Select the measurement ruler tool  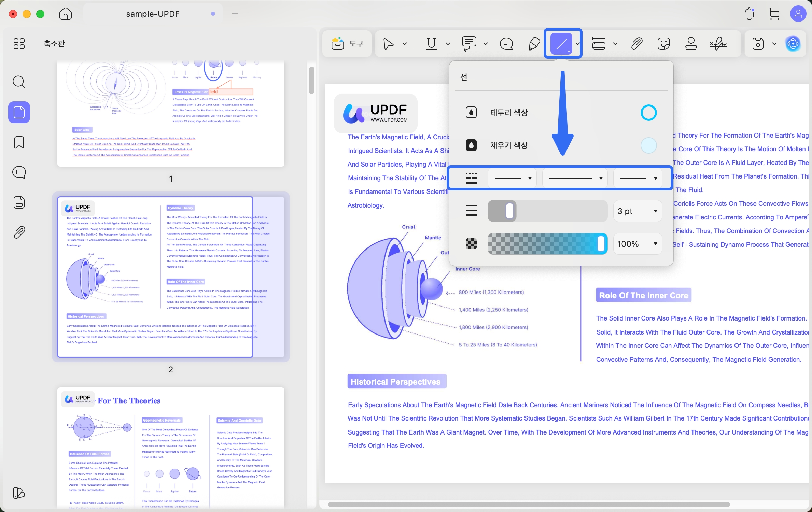pyautogui.click(x=599, y=44)
